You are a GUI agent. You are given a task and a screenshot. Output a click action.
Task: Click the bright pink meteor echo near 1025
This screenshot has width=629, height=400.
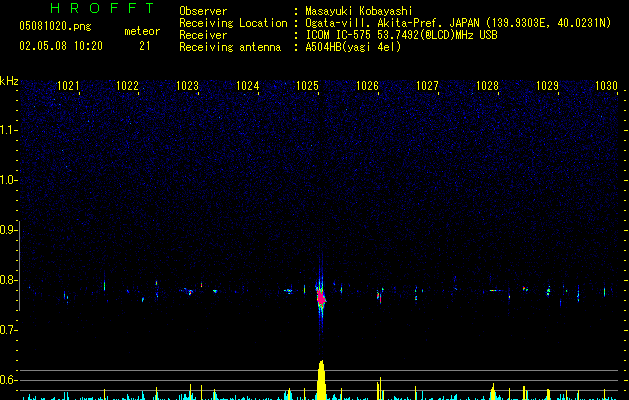(x=321, y=298)
